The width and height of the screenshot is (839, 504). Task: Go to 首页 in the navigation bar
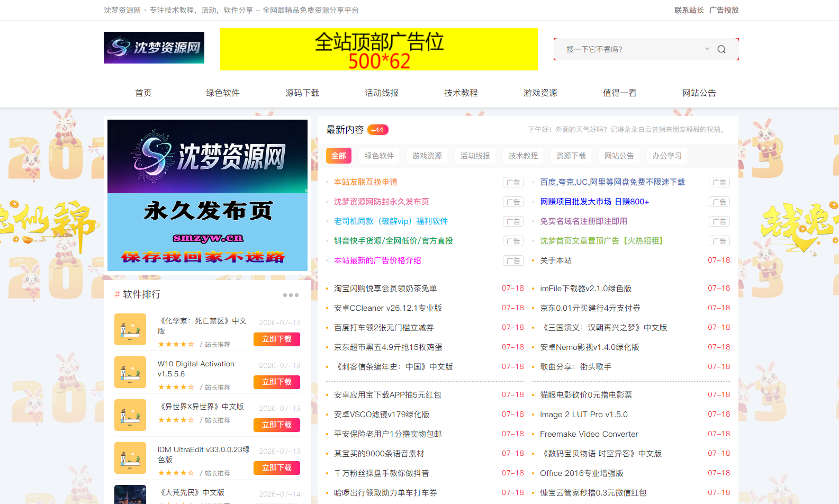click(143, 93)
